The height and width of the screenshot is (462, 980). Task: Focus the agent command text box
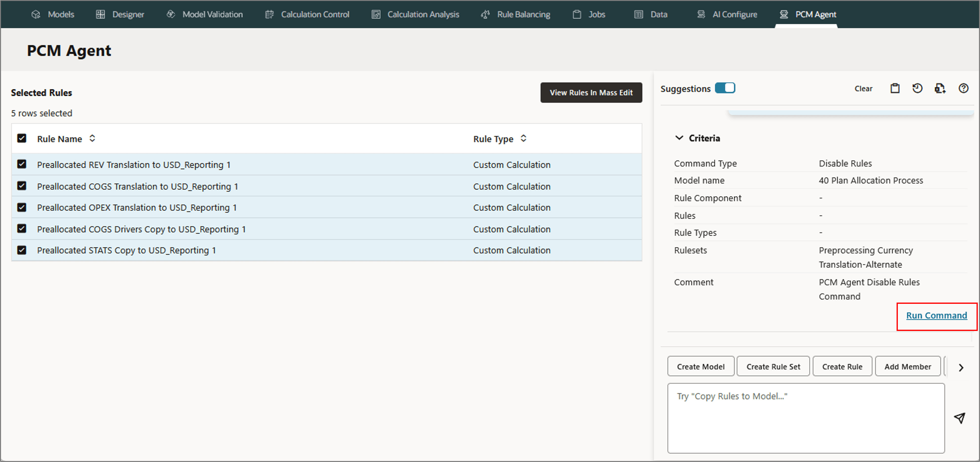click(x=806, y=418)
